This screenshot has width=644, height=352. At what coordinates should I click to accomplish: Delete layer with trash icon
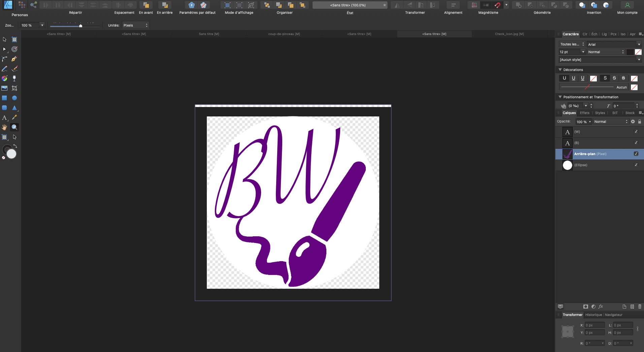click(x=640, y=307)
